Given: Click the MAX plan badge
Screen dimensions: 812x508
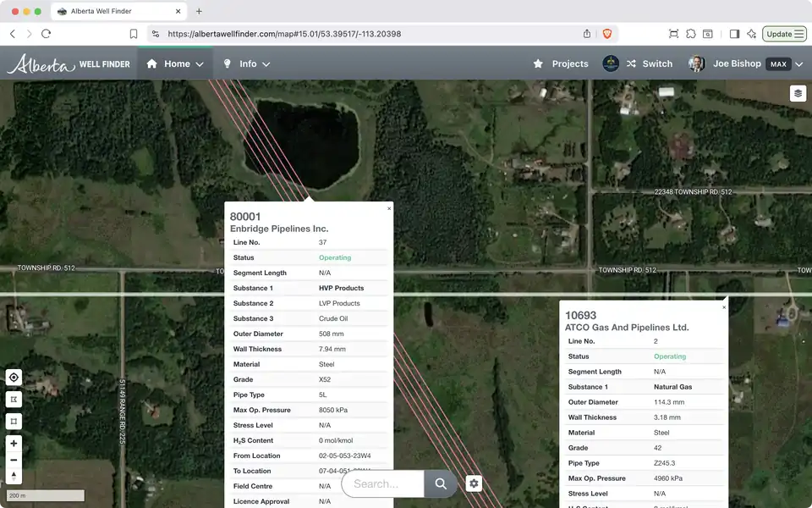Looking at the screenshot, I should 778,64.
